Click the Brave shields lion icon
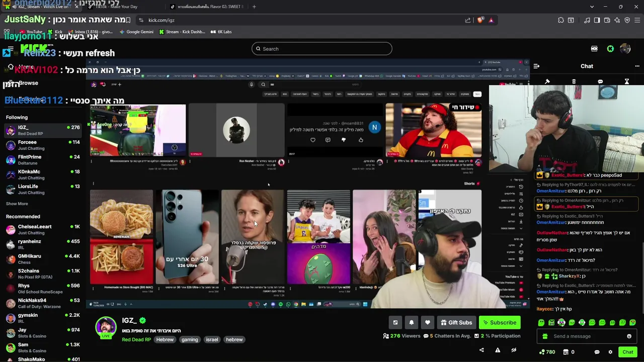The width and height of the screenshot is (644, 362). pos(480,20)
